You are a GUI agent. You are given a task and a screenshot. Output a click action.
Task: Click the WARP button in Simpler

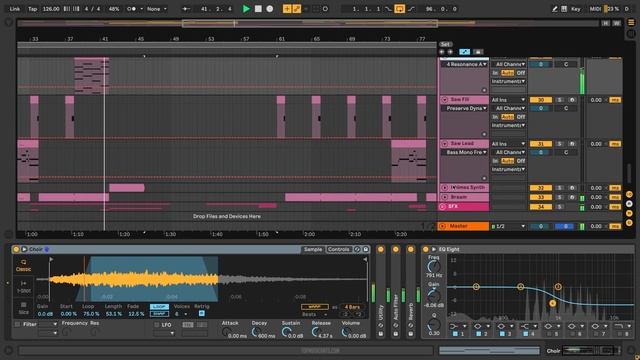point(314,307)
